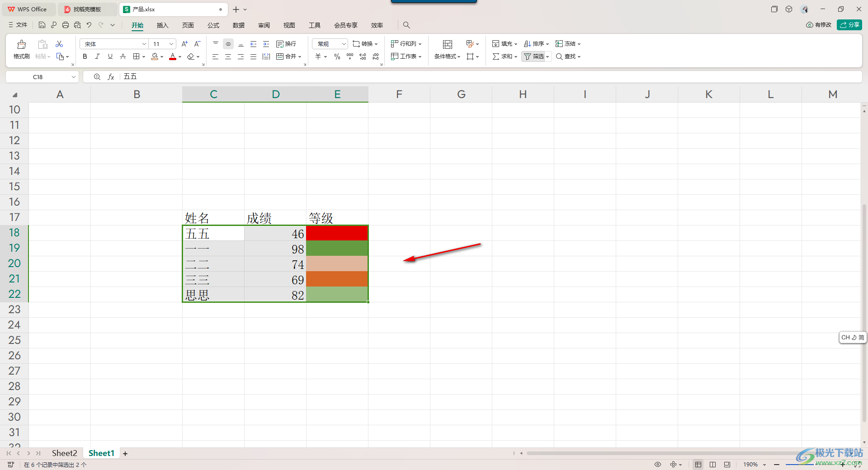The image size is (868, 470).
Task: Click the Format Painter (格式刷) tool
Action: (x=21, y=50)
